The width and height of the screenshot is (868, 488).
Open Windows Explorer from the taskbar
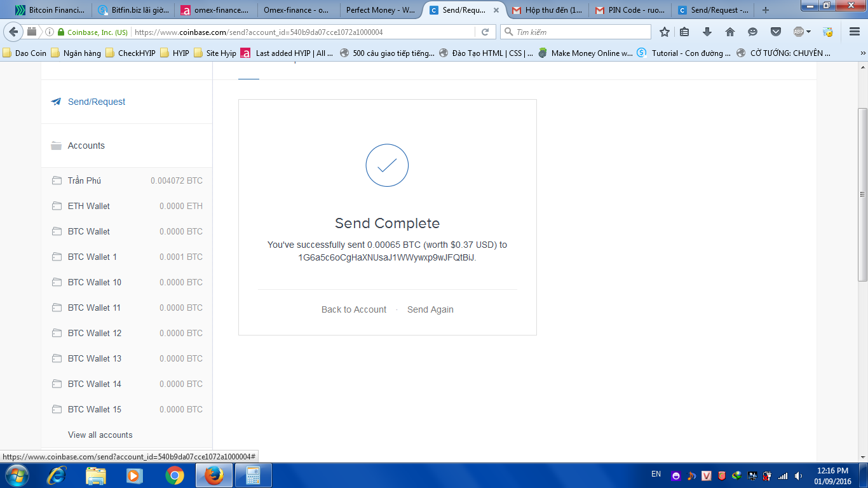(96, 475)
